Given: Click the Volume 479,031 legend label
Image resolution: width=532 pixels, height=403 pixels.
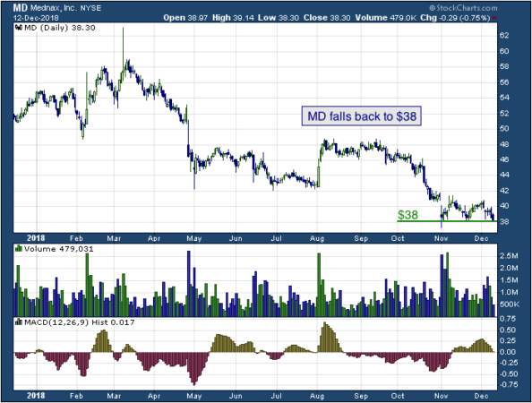Looking at the screenshot, I should point(59,249).
